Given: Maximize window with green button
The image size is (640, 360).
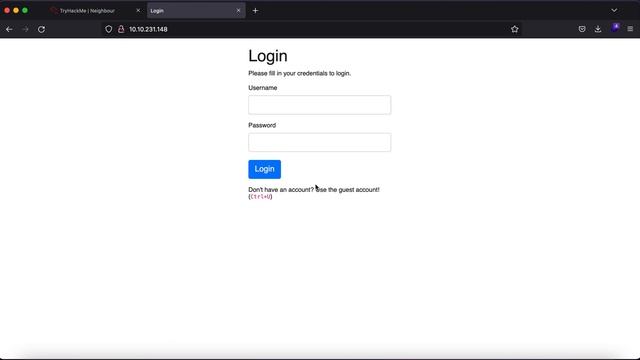Looking at the screenshot, I should point(25,10).
